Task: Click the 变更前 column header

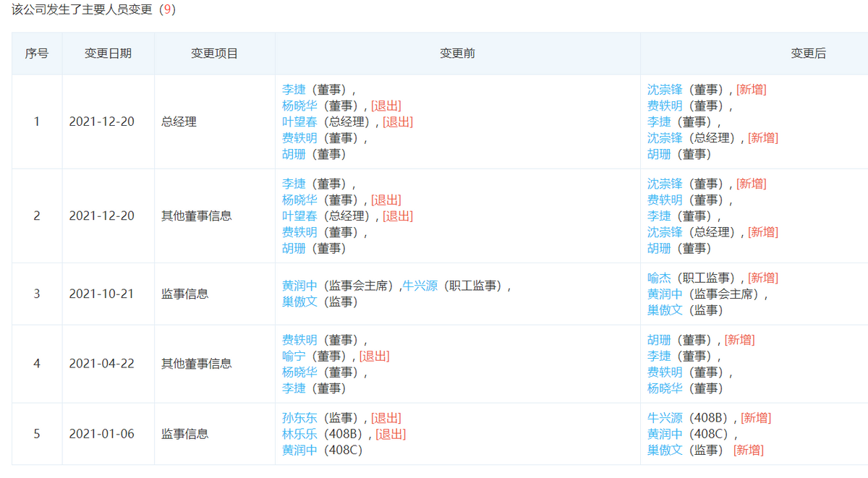Action: click(x=457, y=54)
